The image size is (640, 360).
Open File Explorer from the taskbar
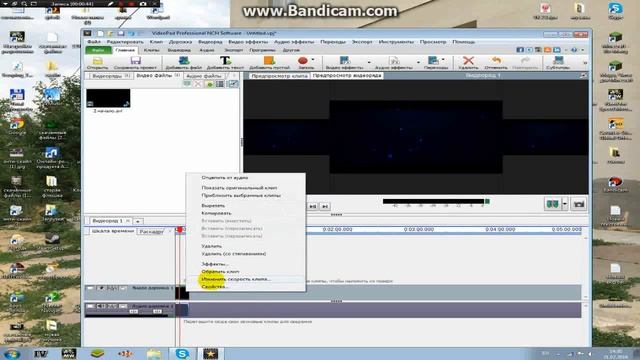point(154,353)
